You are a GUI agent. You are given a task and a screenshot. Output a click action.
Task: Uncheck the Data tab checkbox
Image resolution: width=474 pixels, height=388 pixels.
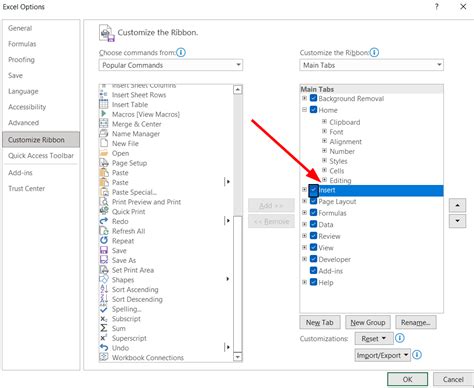tap(313, 224)
